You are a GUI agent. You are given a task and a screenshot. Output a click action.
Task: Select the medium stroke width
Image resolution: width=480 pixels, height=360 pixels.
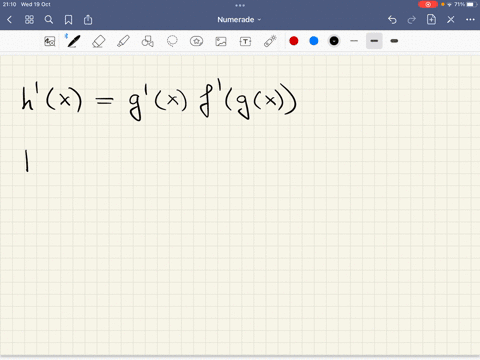[x=374, y=41]
